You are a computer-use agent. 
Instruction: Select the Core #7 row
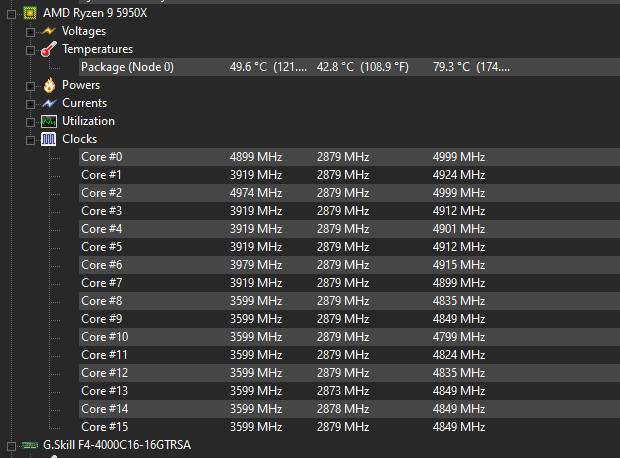click(350, 283)
